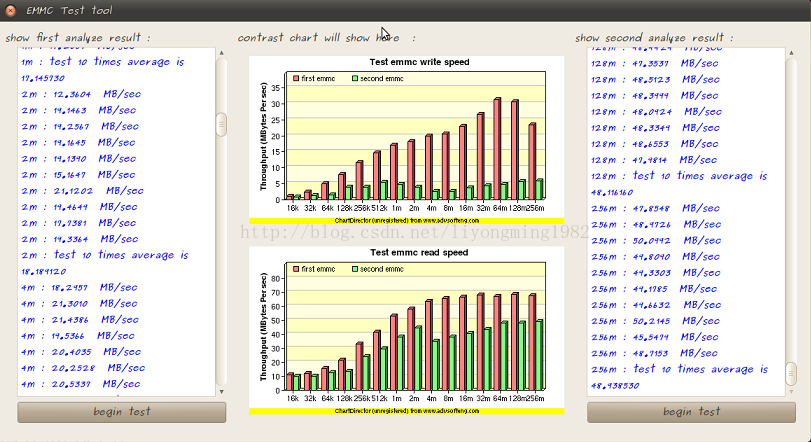Click down arrow of second result scrollbar
811x442 pixels.
(x=790, y=391)
